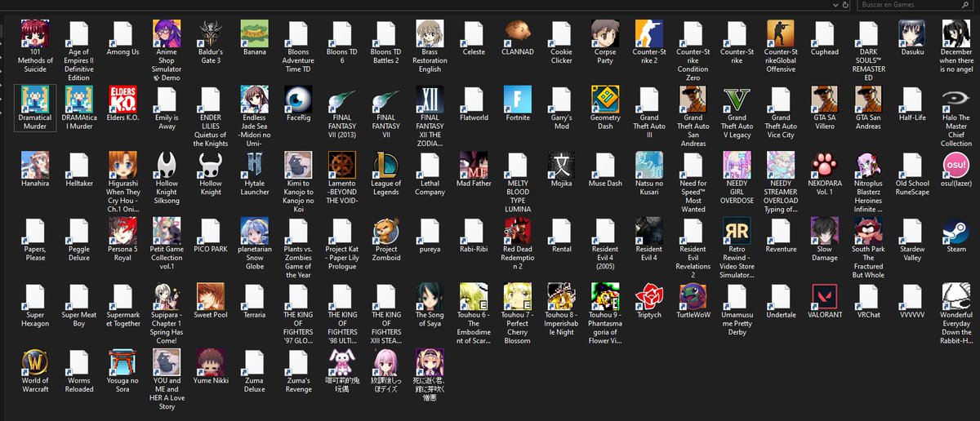Screen dimensions: 980x421
Task: Select the Counter-Strike Global Offensive icon
Action: tap(781, 33)
